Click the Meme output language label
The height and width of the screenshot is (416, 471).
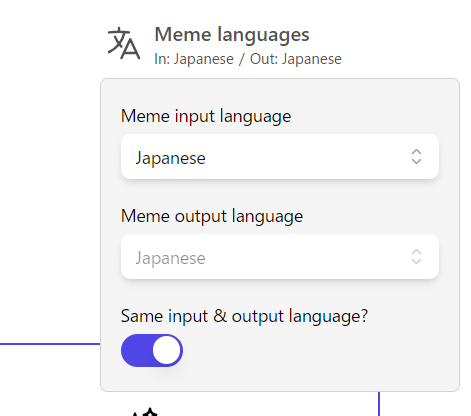click(x=212, y=216)
